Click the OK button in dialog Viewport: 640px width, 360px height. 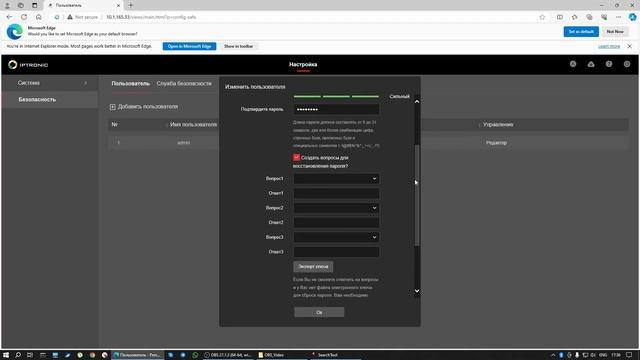319,312
